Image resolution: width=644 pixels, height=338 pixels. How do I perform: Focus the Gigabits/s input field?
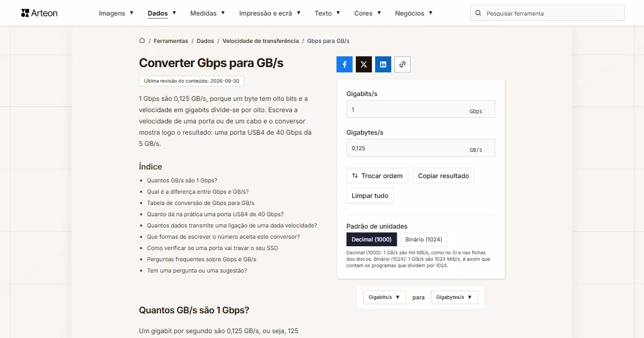(x=421, y=109)
